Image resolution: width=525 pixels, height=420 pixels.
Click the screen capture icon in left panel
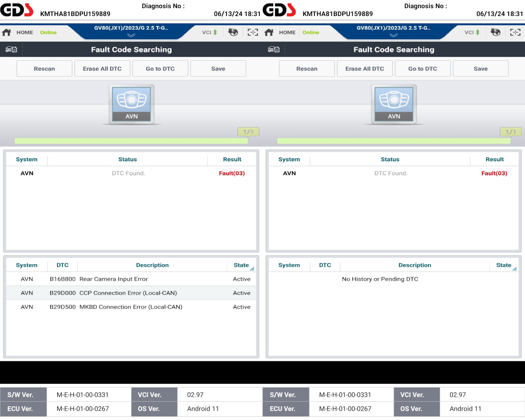(252, 33)
